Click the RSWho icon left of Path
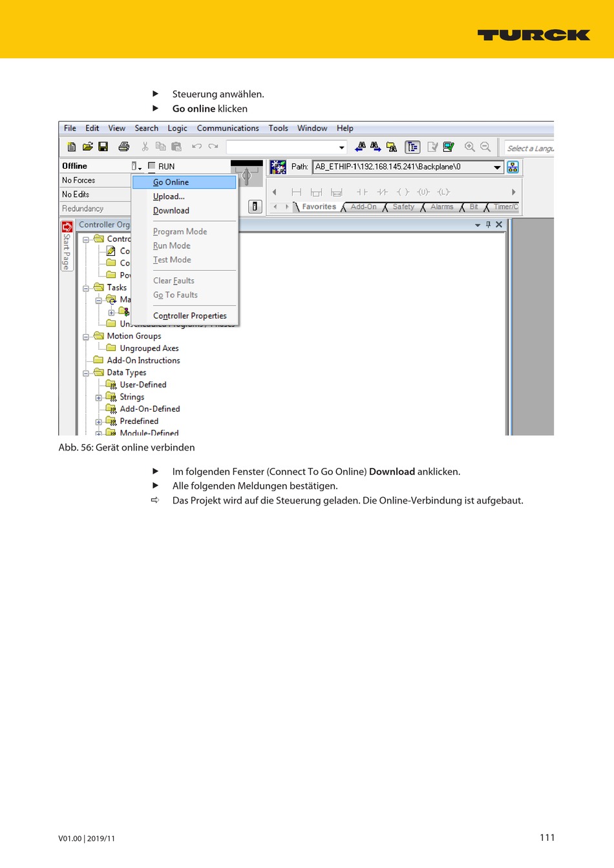This screenshot has width=614, height=868. pos(278,167)
